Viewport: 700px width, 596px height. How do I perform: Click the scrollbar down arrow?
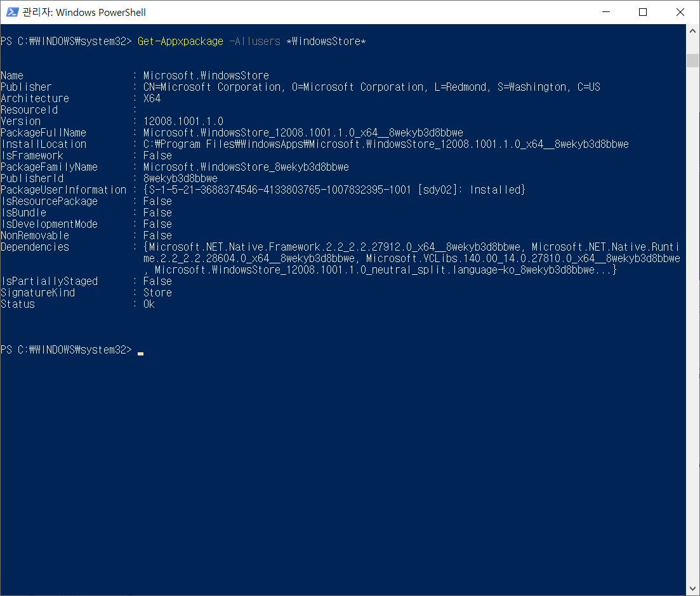pos(692,588)
